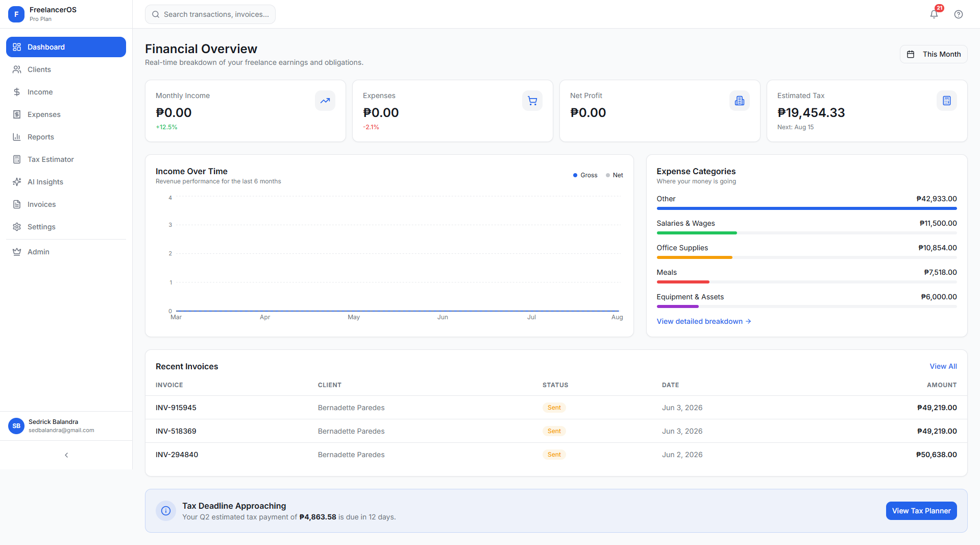Click the STATUS column header
Viewport: 980px width, 545px height.
555,385
